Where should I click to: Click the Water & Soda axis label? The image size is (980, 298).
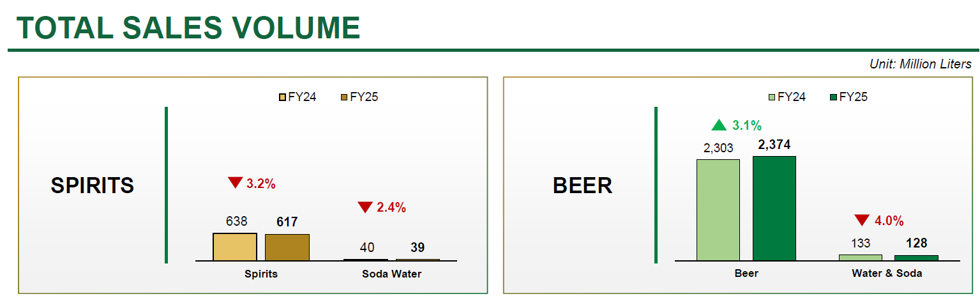click(x=887, y=273)
